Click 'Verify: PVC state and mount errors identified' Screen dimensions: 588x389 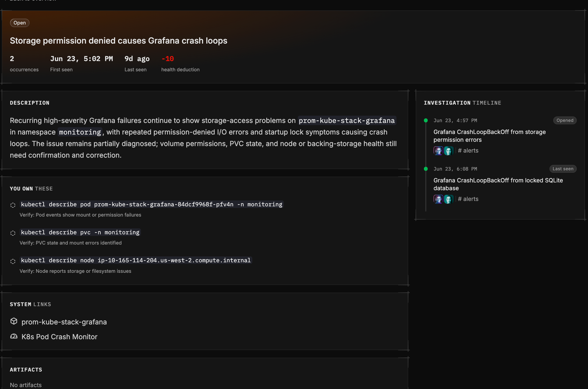click(x=70, y=243)
